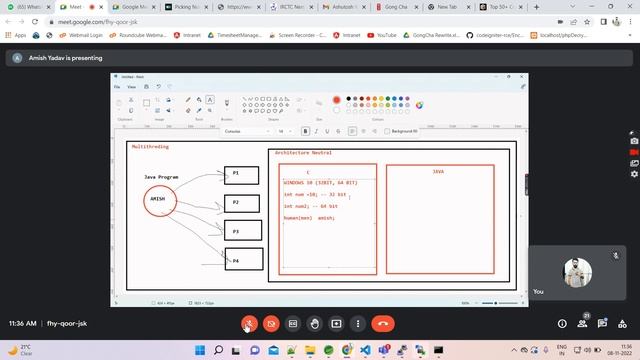
Task: Toggle Underline in Paint text toolbar
Action: coord(327,131)
